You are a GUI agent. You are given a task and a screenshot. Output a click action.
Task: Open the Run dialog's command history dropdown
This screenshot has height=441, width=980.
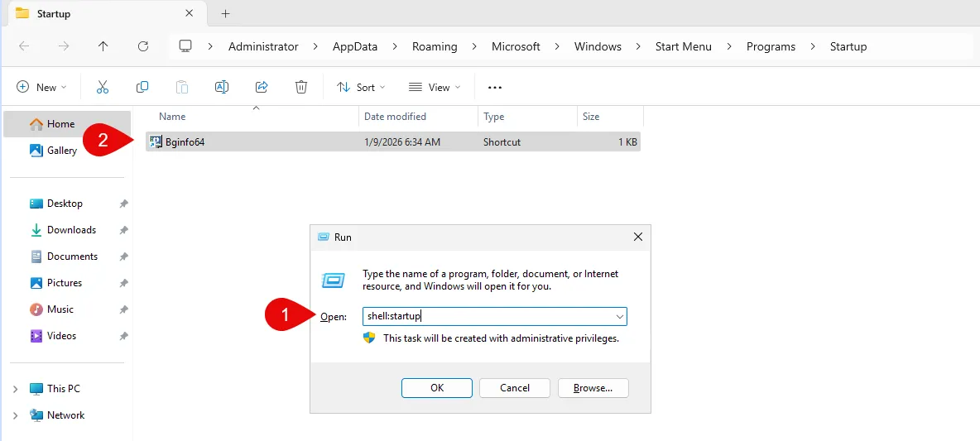click(618, 316)
